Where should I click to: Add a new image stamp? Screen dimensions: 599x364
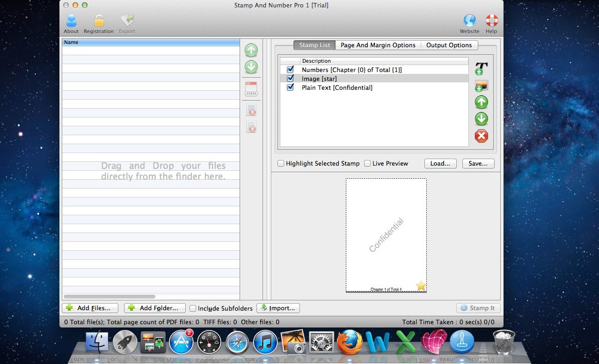coord(481,86)
